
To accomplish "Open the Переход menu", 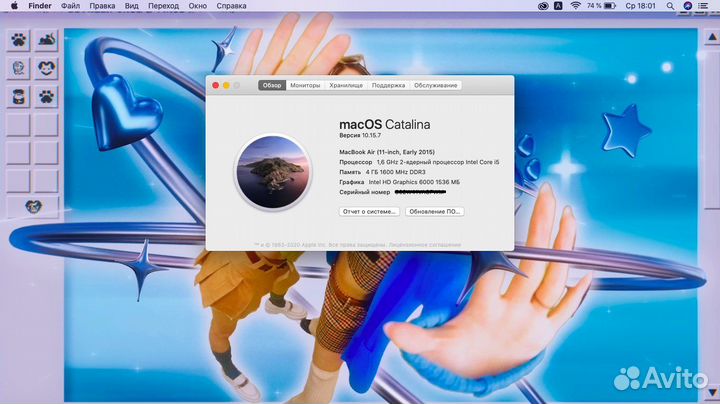I will [163, 6].
